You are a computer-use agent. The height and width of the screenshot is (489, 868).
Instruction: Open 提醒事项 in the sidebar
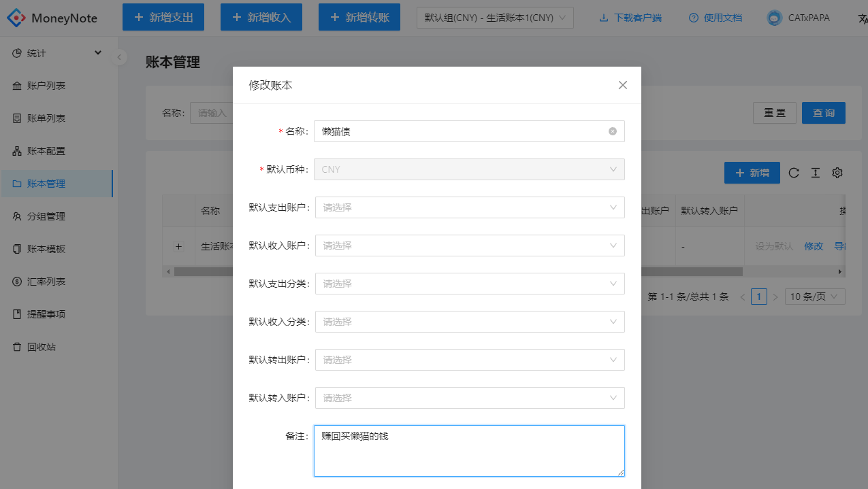tap(57, 314)
